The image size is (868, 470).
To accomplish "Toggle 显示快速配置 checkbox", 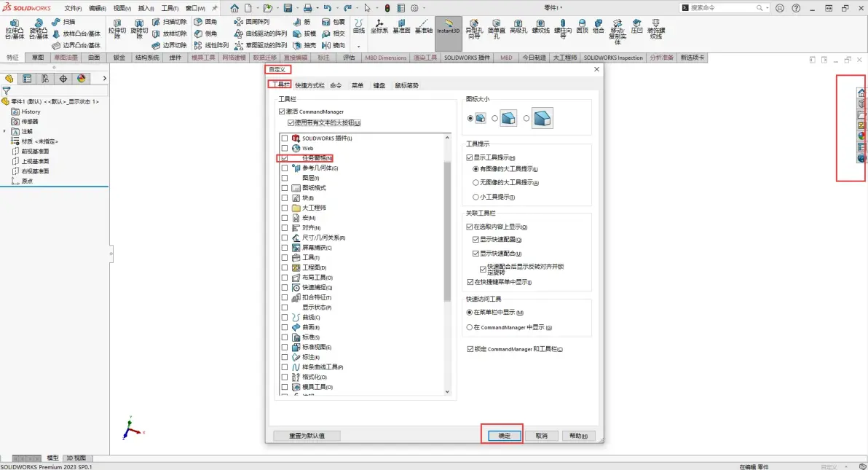I will pos(476,240).
